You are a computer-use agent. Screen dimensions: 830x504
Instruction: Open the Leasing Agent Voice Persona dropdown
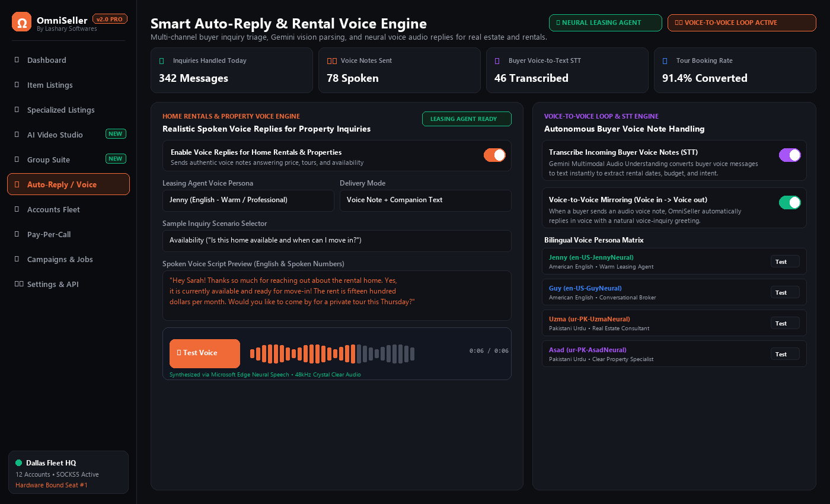coord(248,200)
